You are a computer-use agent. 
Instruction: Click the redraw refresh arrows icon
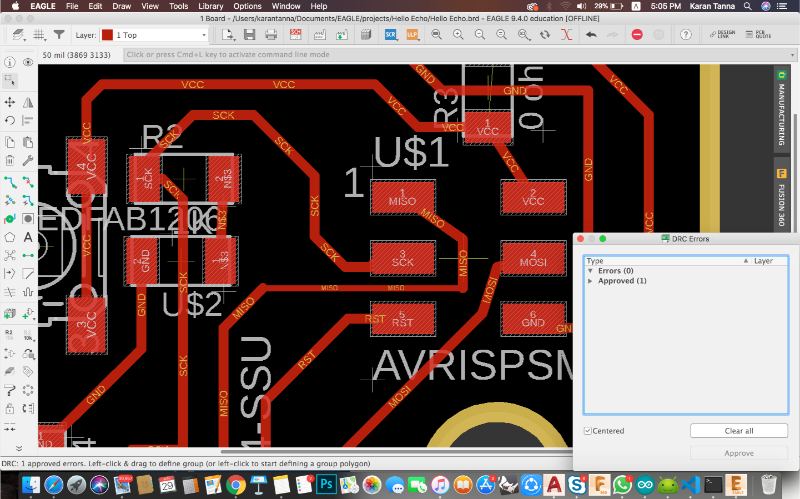coord(545,35)
